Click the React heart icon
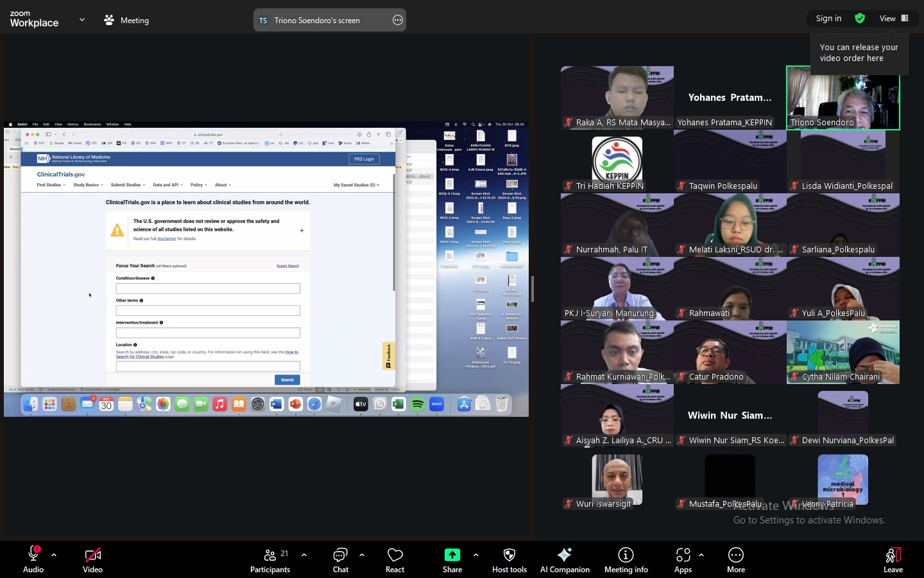924x578 pixels. pyautogui.click(x=395, y=556)
